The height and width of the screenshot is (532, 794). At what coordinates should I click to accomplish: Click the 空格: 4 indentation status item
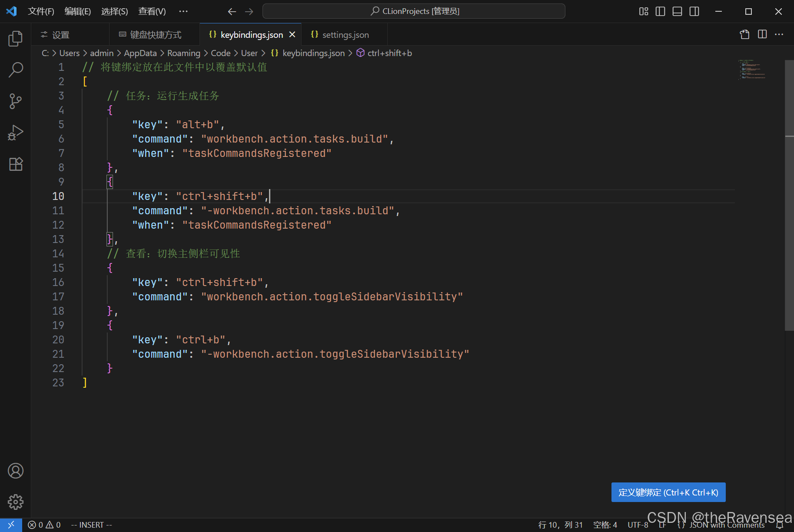point(605,525)
